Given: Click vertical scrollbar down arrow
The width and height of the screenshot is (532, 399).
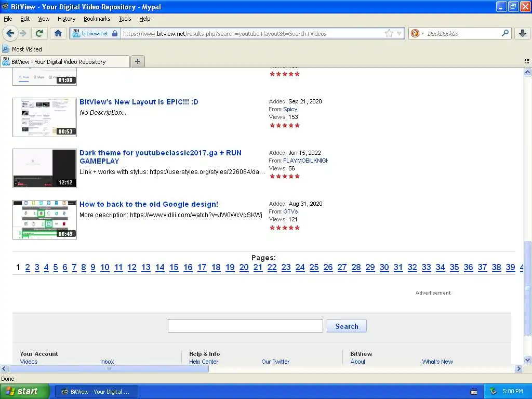Looking at the screenshot, I should 527,360.
